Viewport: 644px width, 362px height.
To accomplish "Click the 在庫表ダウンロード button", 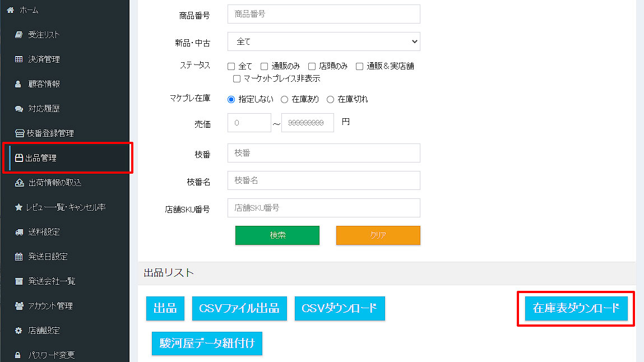I will tap(576, 308).
